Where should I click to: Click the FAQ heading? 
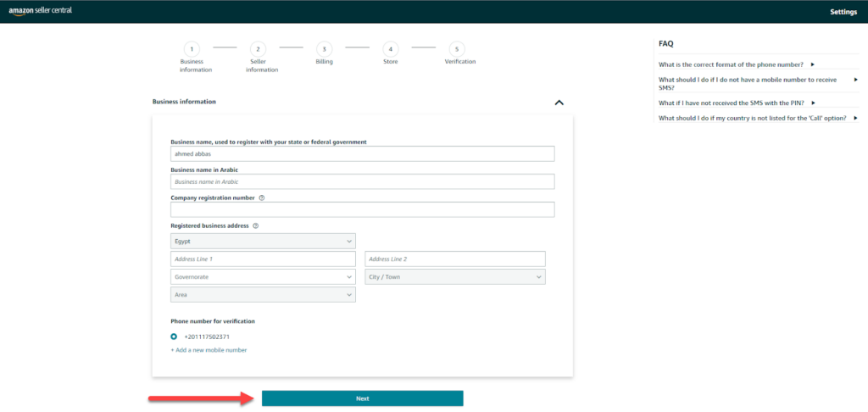[666, 43]
